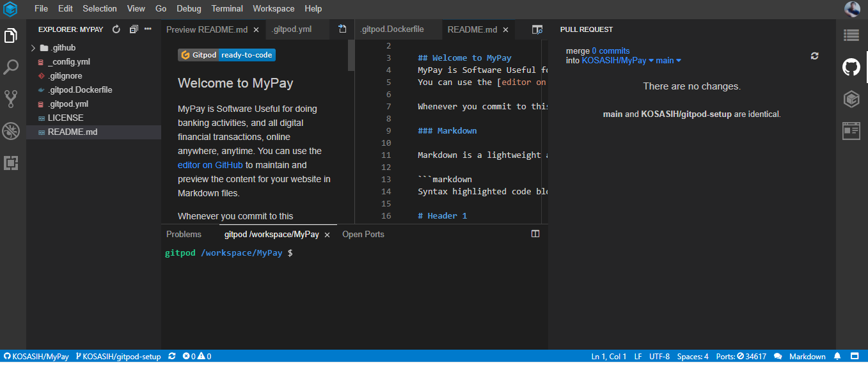Click Ln 1, Col 1 cursor position
Viewport: 868px width, 365px height.
tap(609, 356)
